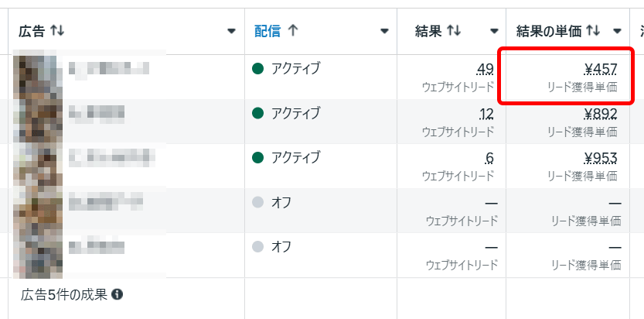Open the ¥457 cost per lead value
The height and width of the screenshot is (319, 644).
(600, 70)
